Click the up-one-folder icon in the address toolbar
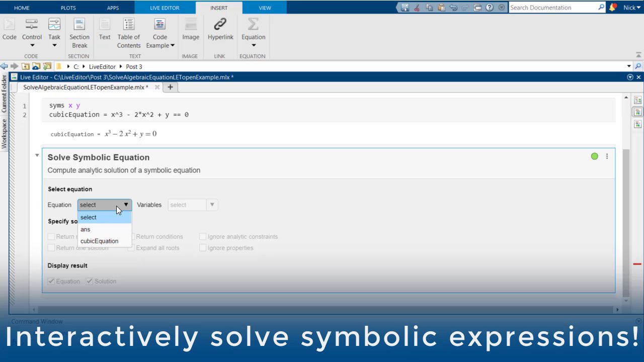 pyautogui.click(x=26, y=66)
